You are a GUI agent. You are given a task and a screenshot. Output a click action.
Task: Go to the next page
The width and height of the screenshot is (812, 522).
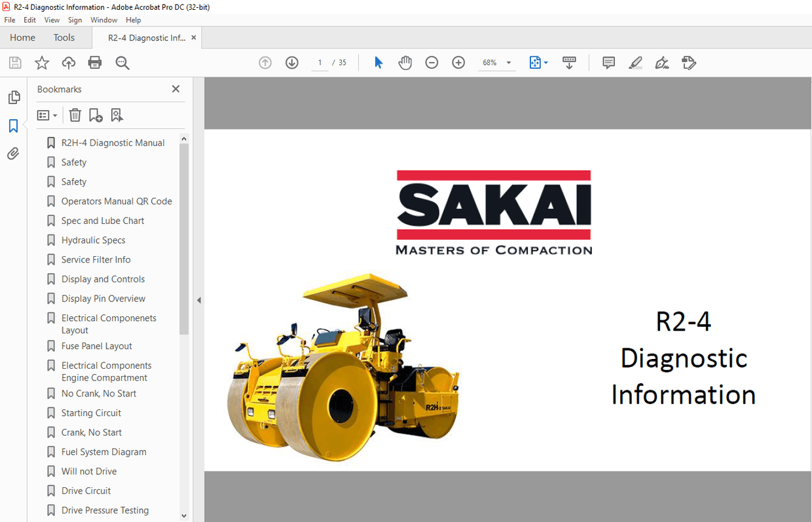coord(291,62)
